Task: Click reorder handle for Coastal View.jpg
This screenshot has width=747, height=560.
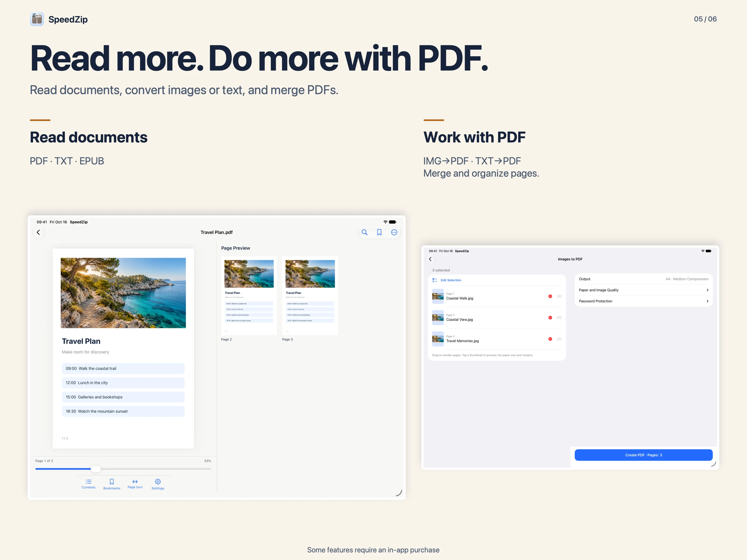Action: pos(559,318)
